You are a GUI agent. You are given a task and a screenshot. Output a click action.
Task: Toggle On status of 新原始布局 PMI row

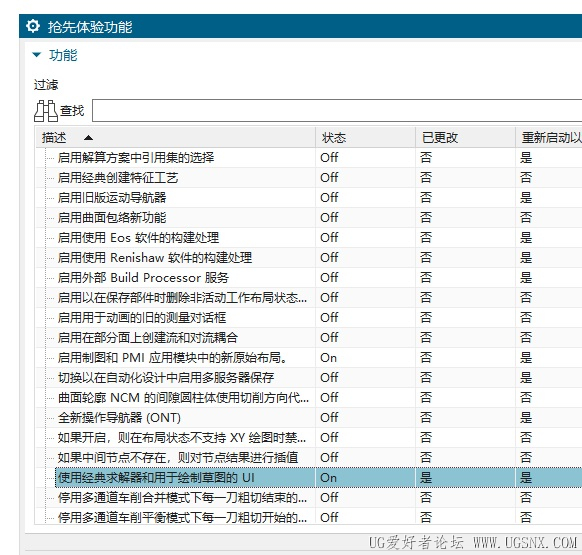pos(328,358)
